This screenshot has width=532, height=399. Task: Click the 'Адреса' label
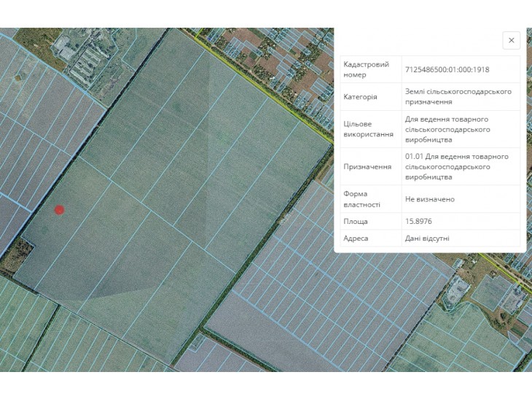click(x=356, y=238)
